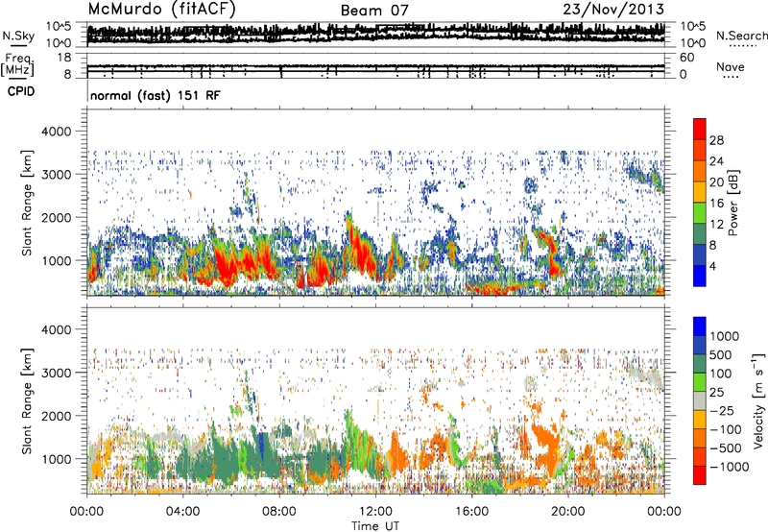The height and width of the screenshot is (532, 768).
Task: Click the date "23/Nov/2013" in the header
Action: pos(613,10)
